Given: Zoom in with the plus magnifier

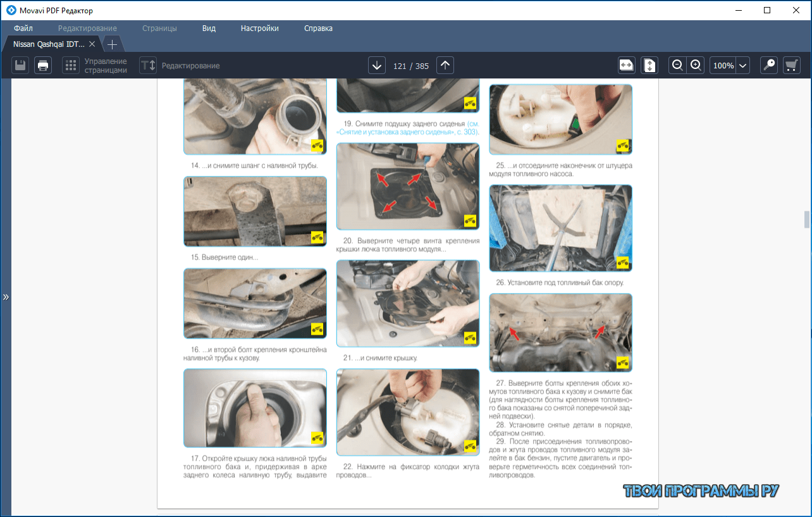Looking at the screenshot, I should coord(696,65).
